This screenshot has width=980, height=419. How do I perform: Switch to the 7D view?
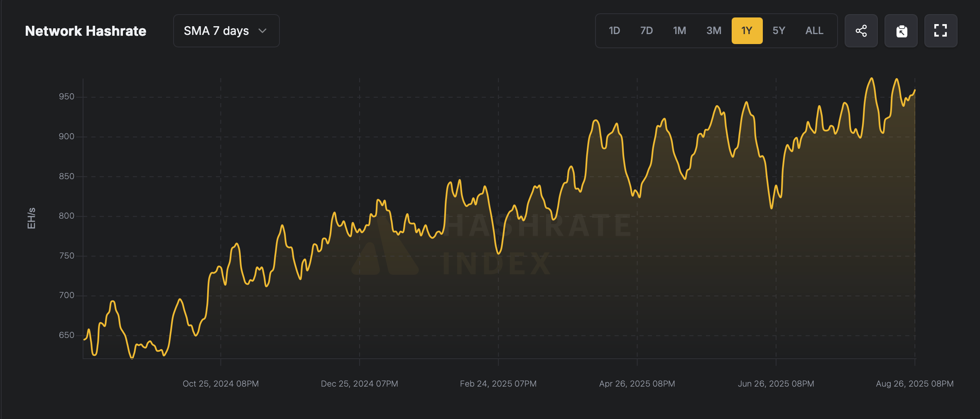(x=647, y=30)
